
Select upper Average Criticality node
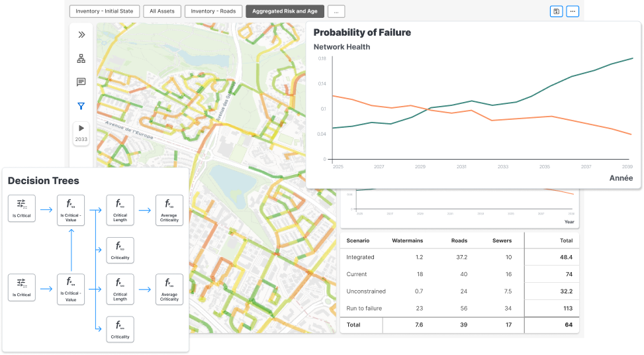[x=169, y=210]
